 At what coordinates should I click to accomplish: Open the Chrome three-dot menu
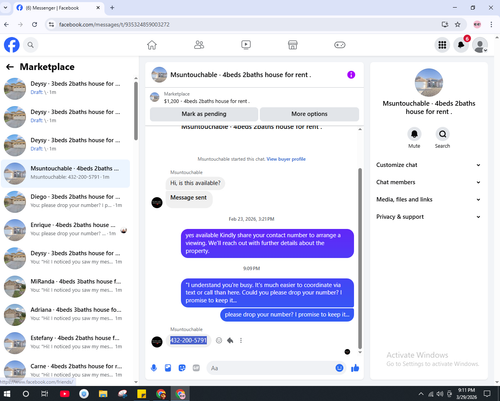point(491,24)
